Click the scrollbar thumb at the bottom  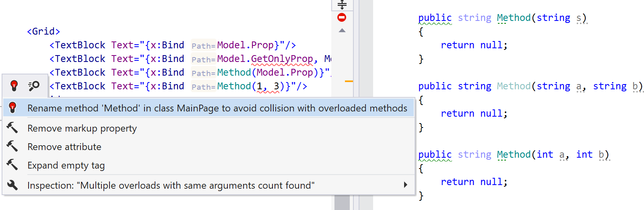tap(342, 202)
